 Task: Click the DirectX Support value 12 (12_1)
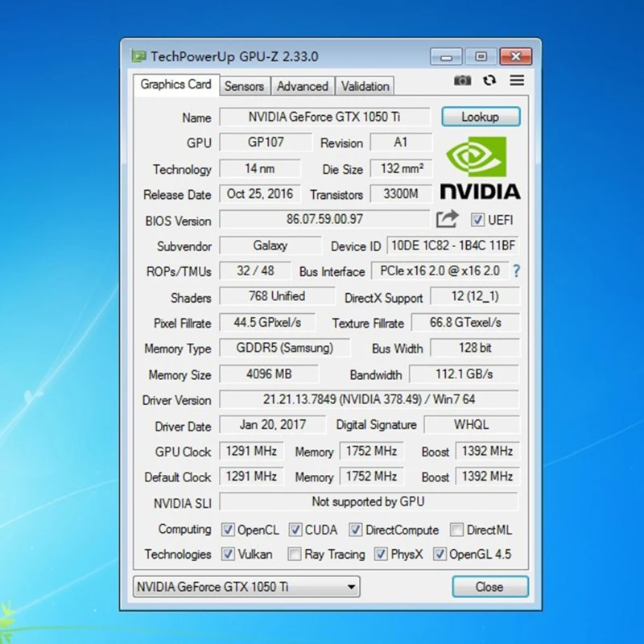[475, 296]
